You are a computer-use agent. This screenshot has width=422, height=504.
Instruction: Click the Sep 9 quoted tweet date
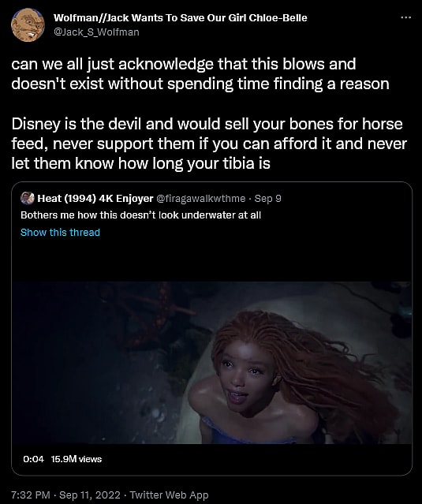pyautogui.click(x=267, y=199)
